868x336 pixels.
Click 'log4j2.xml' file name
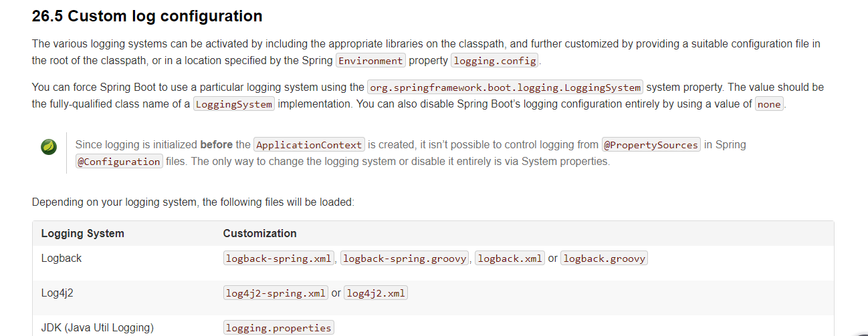coord(376,293)
